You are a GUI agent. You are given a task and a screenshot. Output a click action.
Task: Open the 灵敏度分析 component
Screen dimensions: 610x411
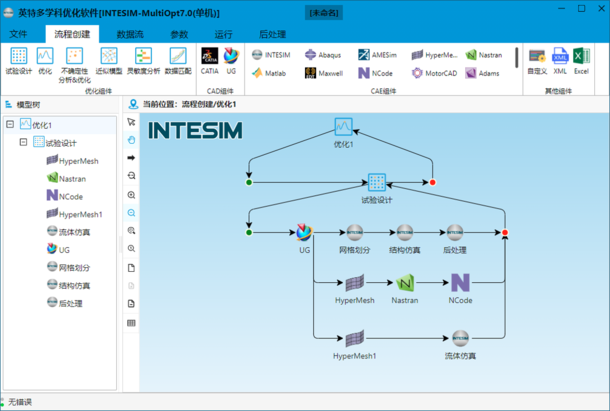pyautogui.click(x=144, y=60)
